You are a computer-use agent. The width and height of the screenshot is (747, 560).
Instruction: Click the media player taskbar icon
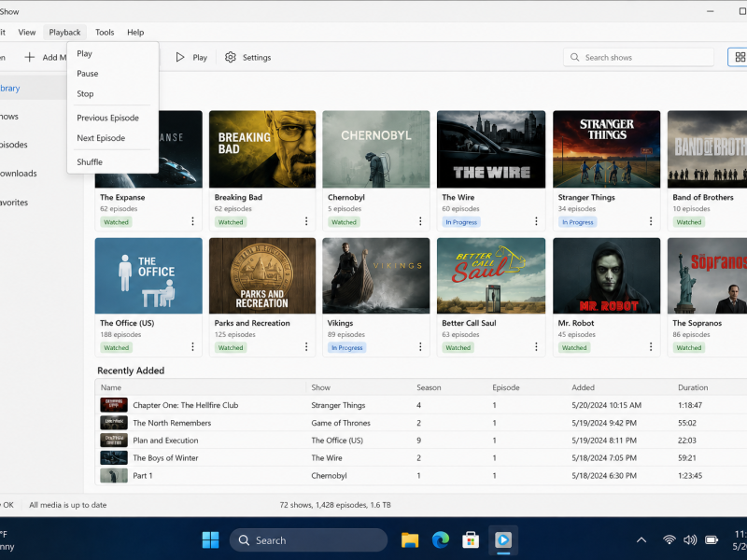click(x=503, y=540)
